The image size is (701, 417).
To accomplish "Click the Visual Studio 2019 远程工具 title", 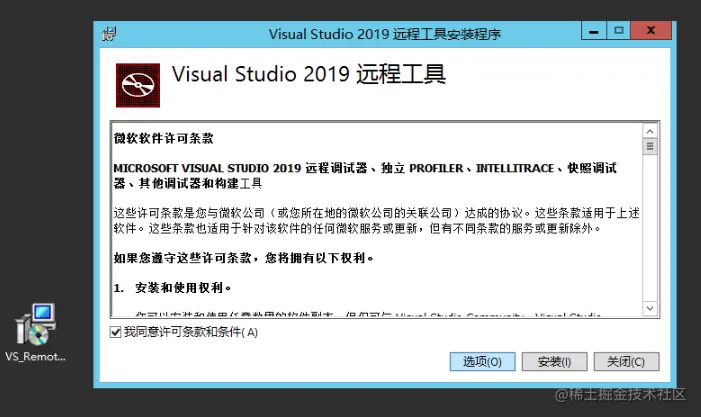I will (x=309, y=74).
